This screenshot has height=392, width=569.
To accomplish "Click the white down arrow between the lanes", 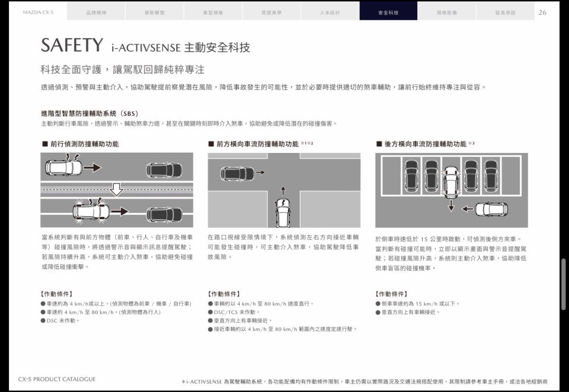I will pyautogui.click(x=117, y=190).
